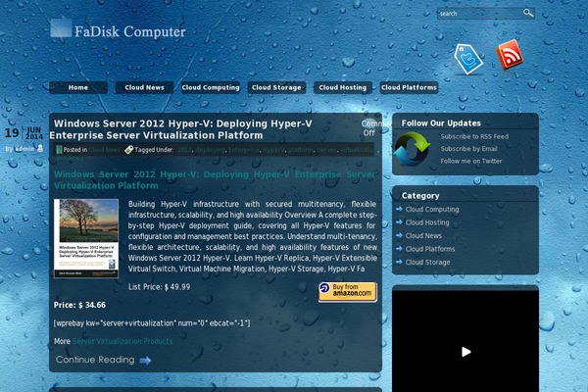Open Subscribe by Email link
The image size is (588, 392).
[x=469, y=149]
